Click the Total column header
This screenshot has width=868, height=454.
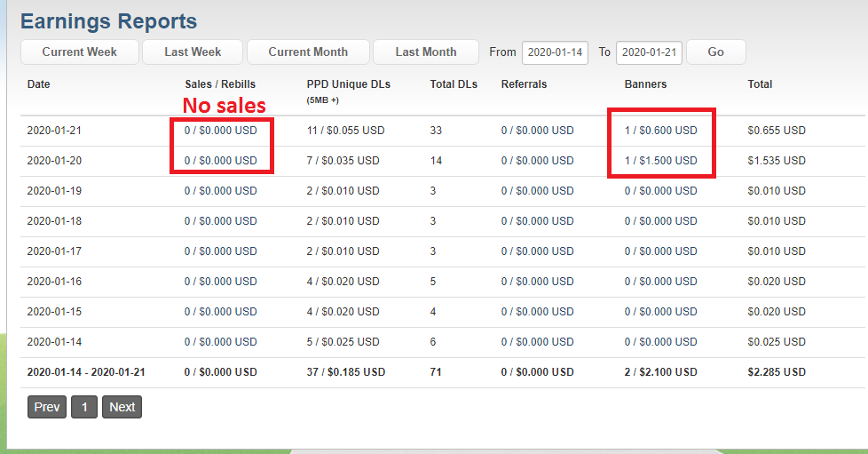pos(760,84)
